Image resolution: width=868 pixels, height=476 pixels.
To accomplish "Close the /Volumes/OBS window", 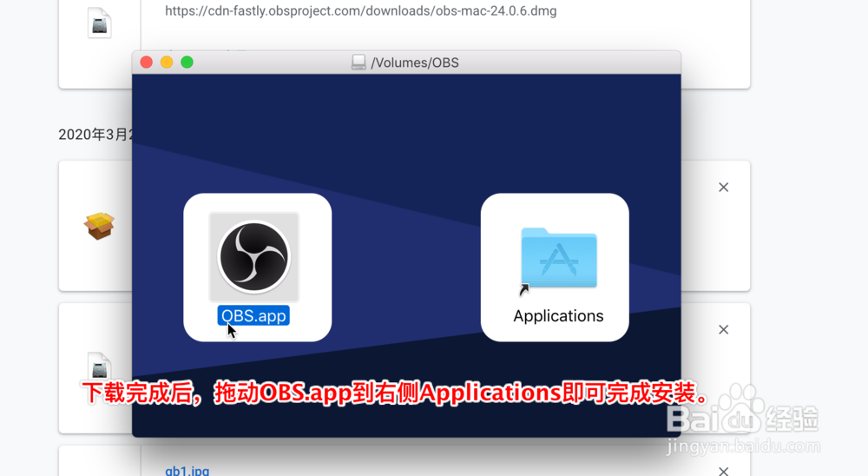I will (x=146, y=62).
